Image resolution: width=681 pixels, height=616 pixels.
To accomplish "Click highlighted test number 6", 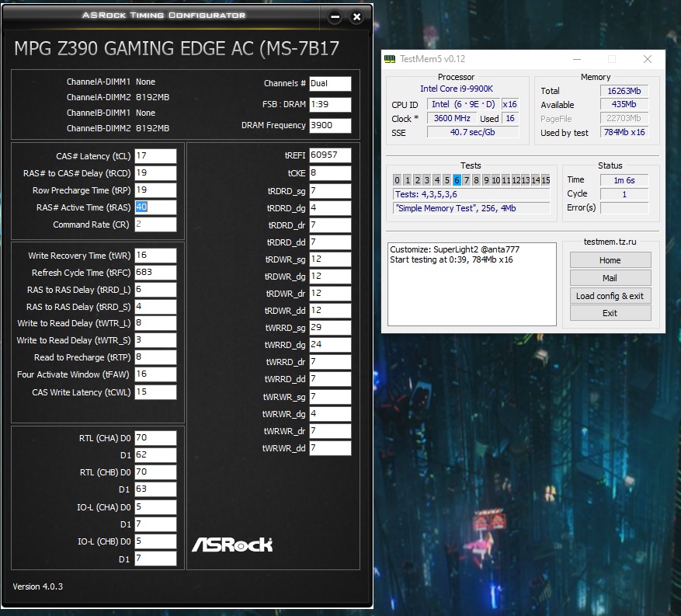I will click(457, 180).
